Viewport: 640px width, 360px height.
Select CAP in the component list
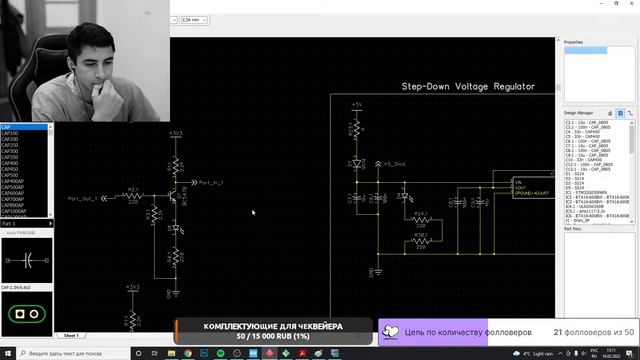point(24,127)
